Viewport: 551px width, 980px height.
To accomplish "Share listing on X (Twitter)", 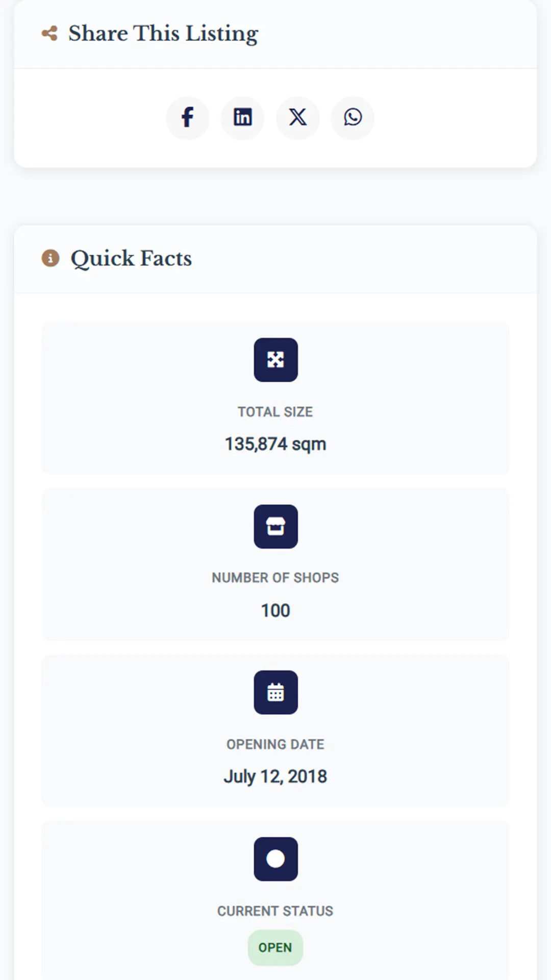I will coord(298,118).
